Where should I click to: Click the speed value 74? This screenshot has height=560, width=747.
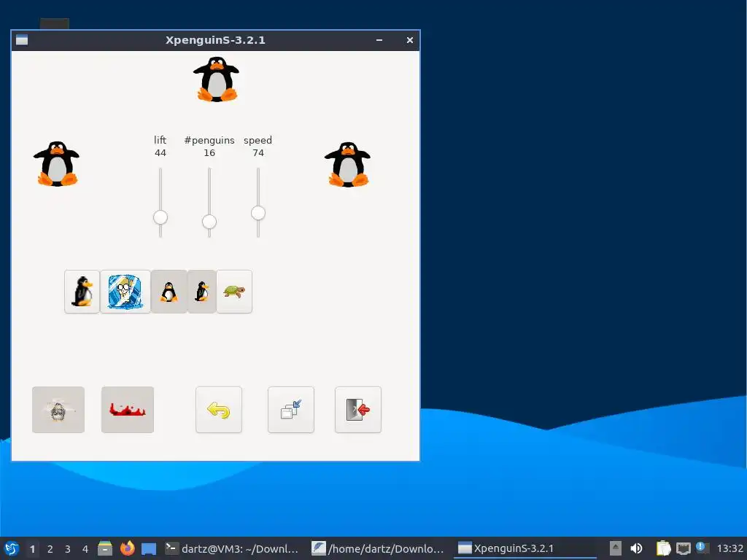coord(258,153)
